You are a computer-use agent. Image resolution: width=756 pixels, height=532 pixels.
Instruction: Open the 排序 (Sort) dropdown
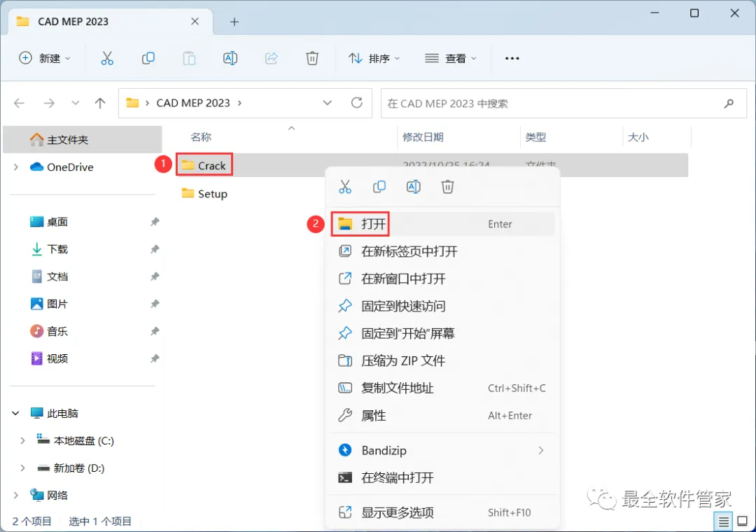[x=374, y=58]
